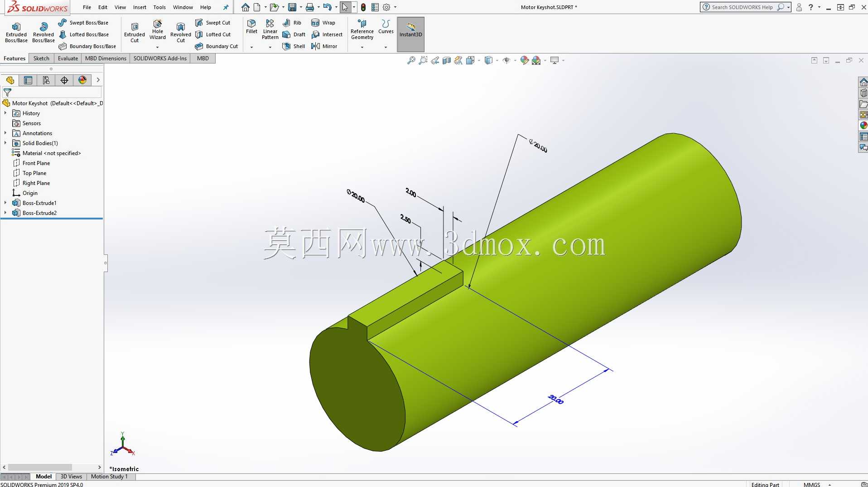Expand the Solid Bodies(1) node
Viewport: 868px width, 487px height.
(5, 143)
